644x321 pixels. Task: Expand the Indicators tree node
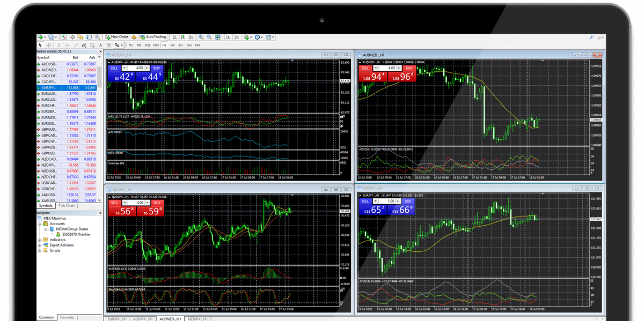point(40,240)
